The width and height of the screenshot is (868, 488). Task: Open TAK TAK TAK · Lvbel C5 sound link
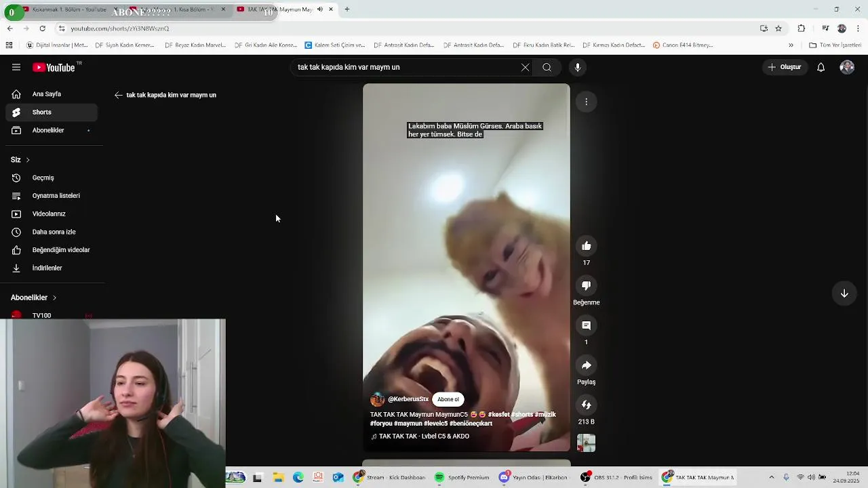point(420,436)
